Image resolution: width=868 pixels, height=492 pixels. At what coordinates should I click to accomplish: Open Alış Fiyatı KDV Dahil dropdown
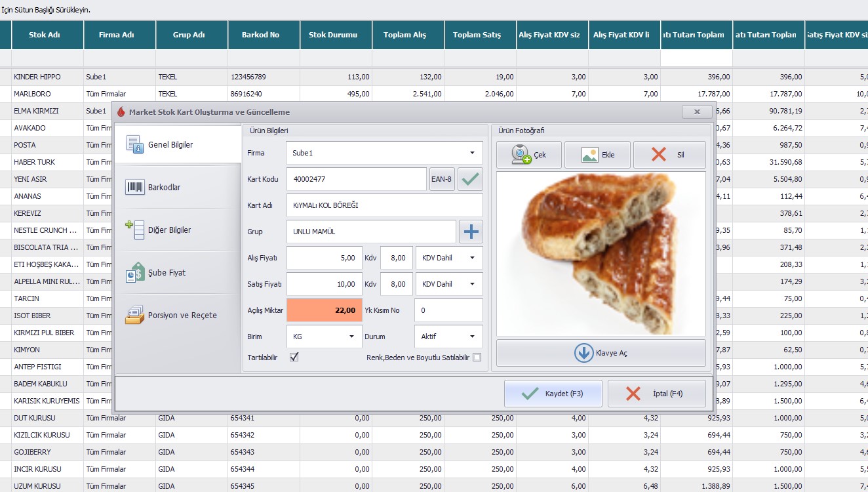coord(472,258)
